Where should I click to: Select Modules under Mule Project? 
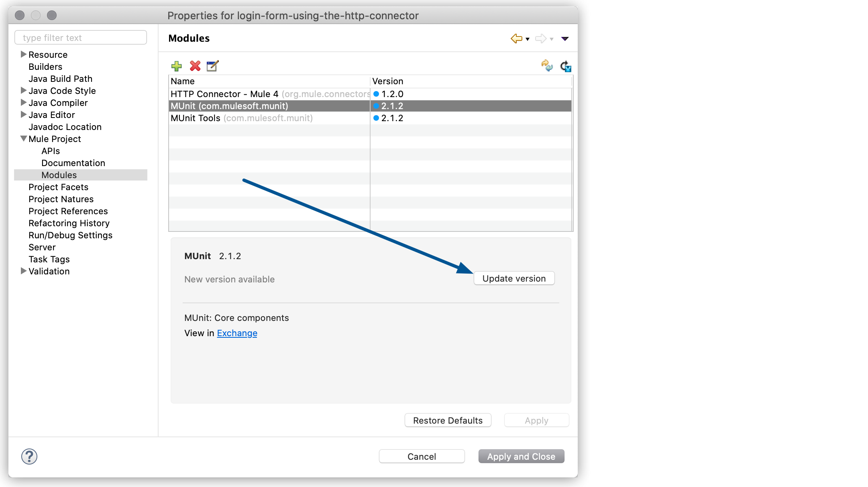59,175
